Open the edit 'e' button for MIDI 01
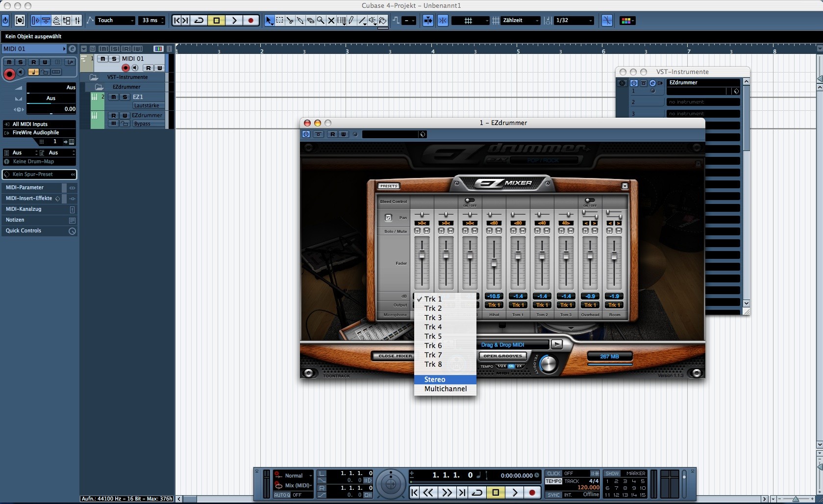823x504 pixels. point(72,49)
